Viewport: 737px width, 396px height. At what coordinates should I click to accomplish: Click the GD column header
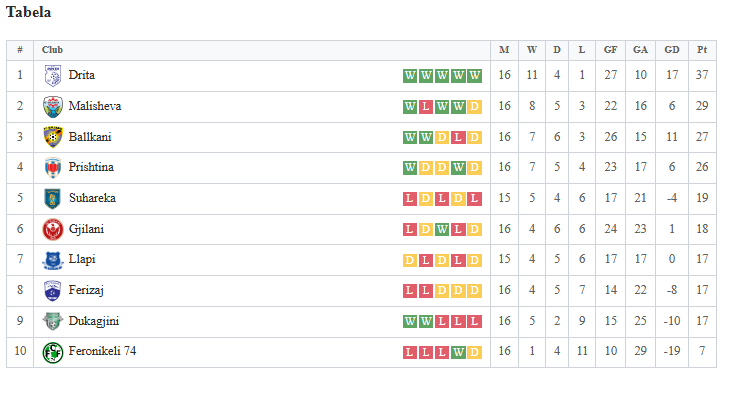[x=672, y=50]
